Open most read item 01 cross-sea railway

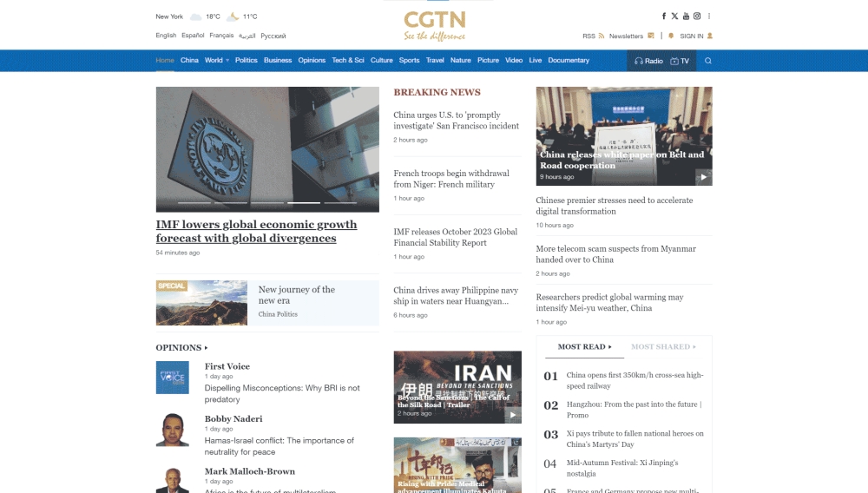(x=635, y=381)
